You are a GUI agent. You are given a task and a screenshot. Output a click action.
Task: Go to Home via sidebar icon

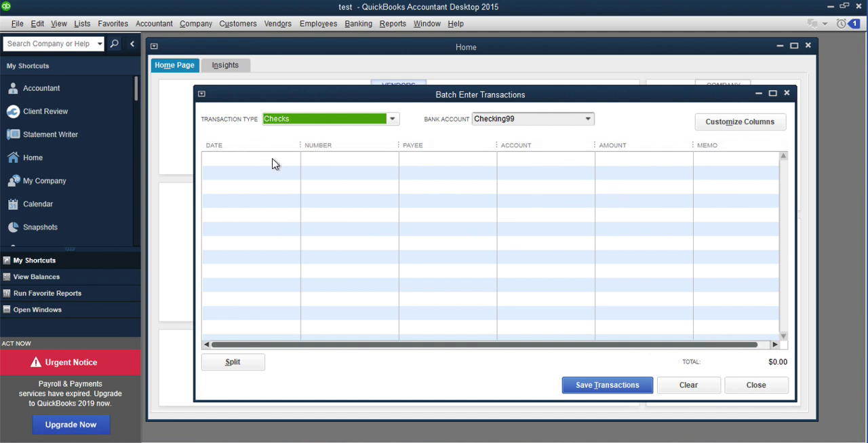pyautogui.click(x=13, y=157)
